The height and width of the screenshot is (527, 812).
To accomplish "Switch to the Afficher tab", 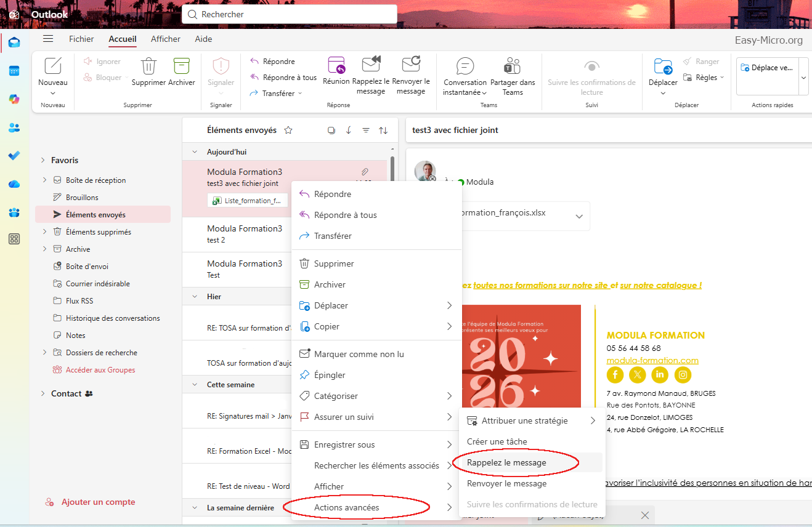I will (166, 39).
